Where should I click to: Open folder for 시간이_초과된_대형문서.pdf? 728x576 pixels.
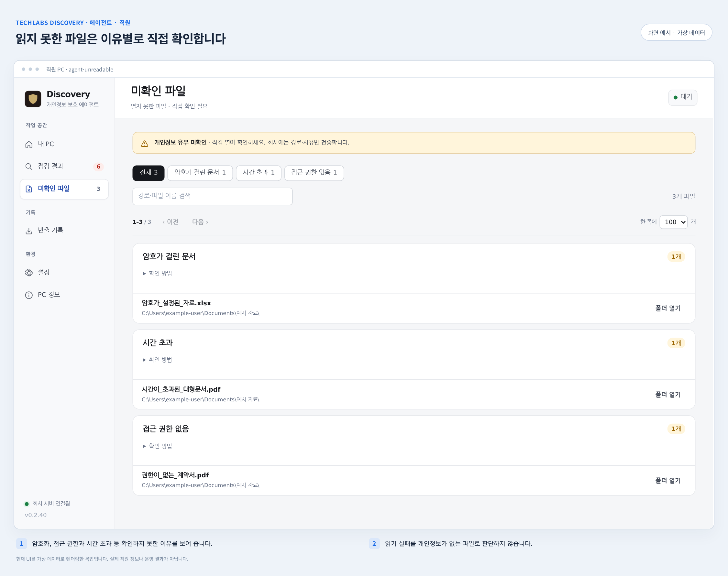pos(667,395)
